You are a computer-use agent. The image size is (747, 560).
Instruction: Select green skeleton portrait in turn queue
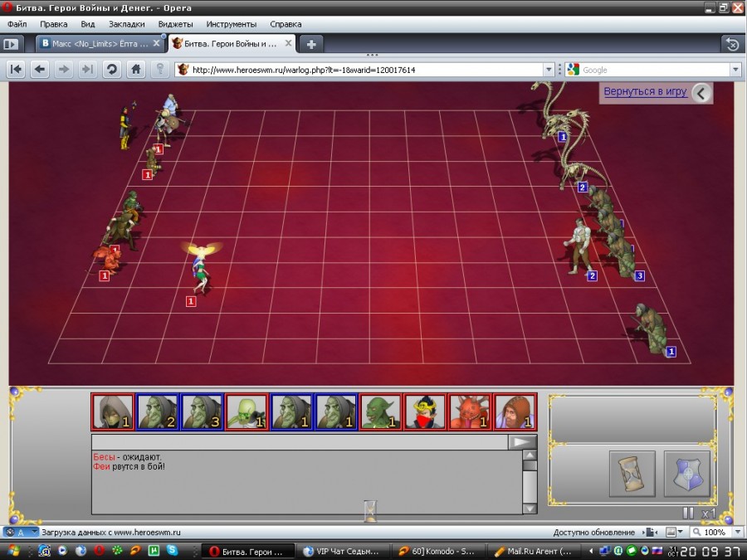coord(247,411)
